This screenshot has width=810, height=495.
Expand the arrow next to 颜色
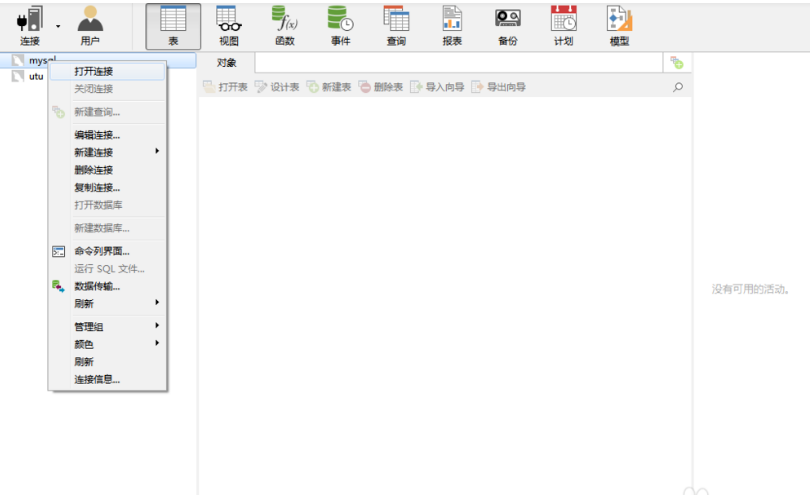(157, 343)
